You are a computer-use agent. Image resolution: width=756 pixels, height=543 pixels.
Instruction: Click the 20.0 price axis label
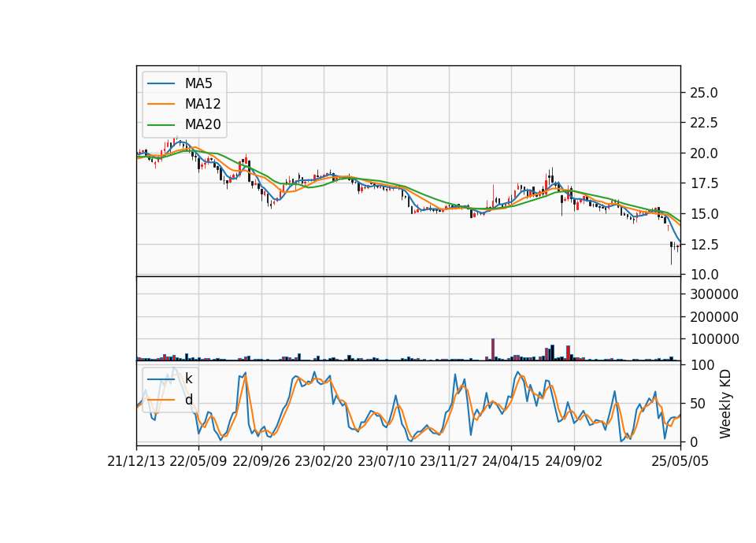(x=704, y=153)
